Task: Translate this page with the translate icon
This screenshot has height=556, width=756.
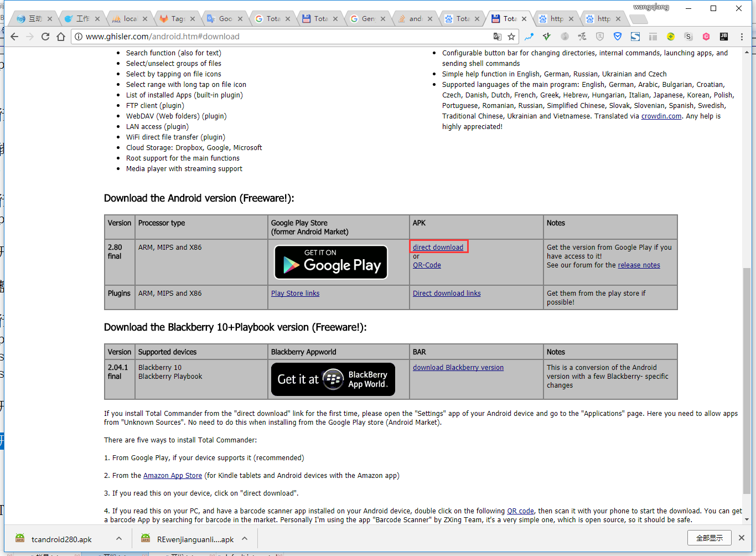Action: tap(498, 37)
